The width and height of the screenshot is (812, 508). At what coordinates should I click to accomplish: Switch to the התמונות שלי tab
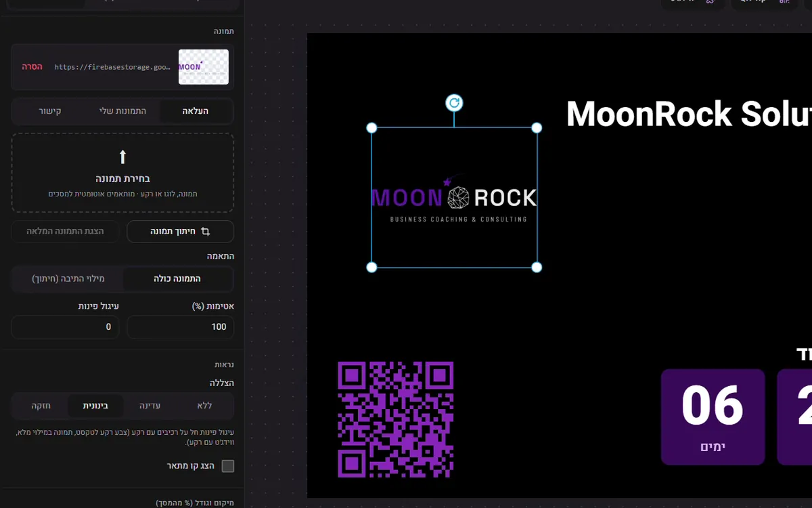[x=123, y=110]
